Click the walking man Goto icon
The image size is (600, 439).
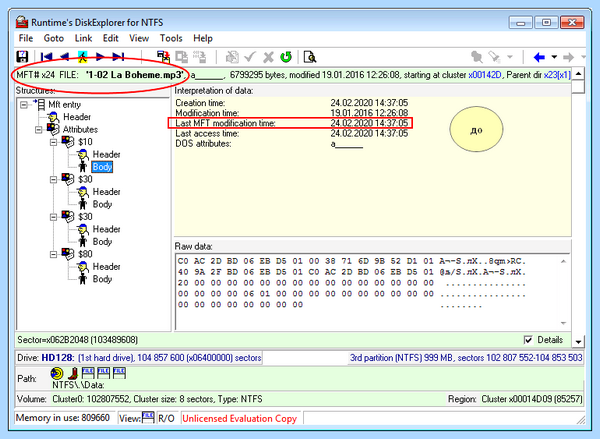tap(82, 57)
